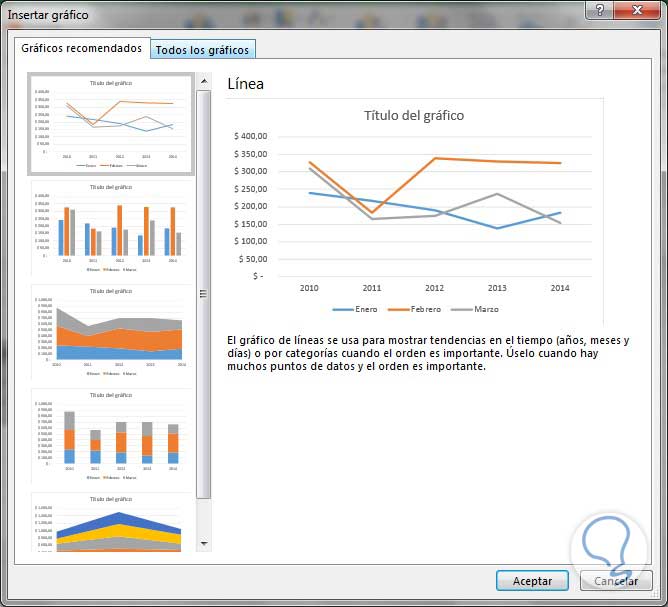Click the Línea chart type heading
Viewport: 668px width, 607px height.
click(246, 83)
